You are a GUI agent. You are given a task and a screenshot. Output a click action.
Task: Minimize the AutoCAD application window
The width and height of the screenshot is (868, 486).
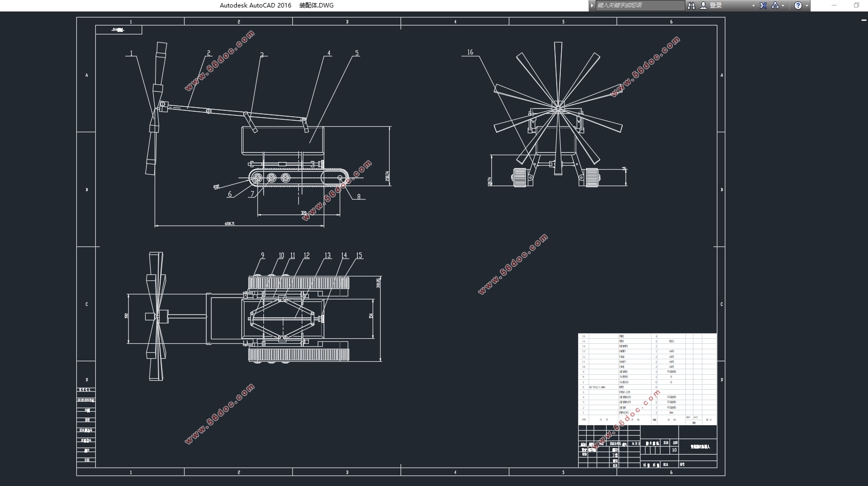(x=835, y=5)
